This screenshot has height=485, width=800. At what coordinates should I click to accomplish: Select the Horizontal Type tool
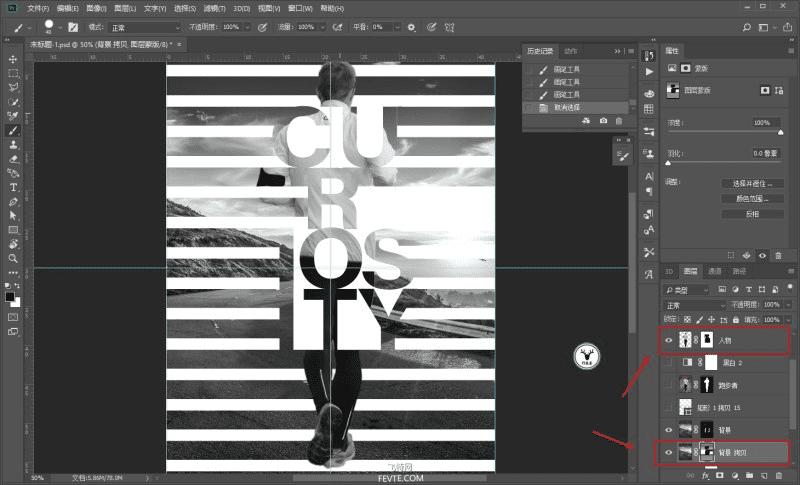[13, 187]
